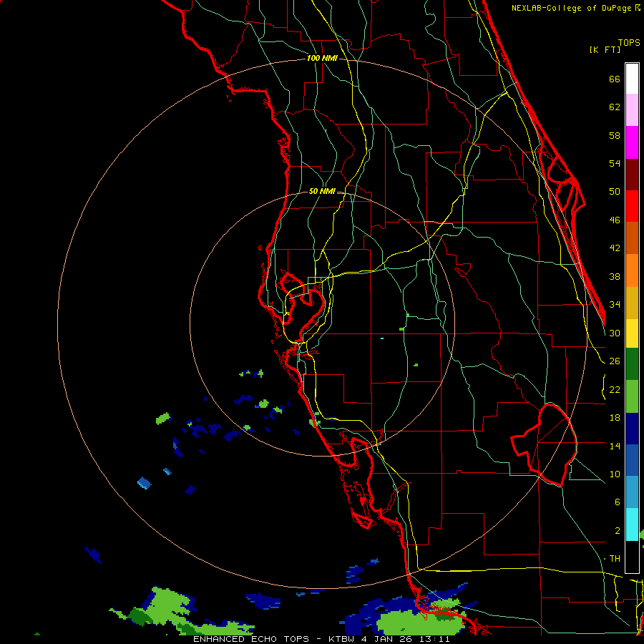
Task: Click legend value 26
Action: (615, 361)
